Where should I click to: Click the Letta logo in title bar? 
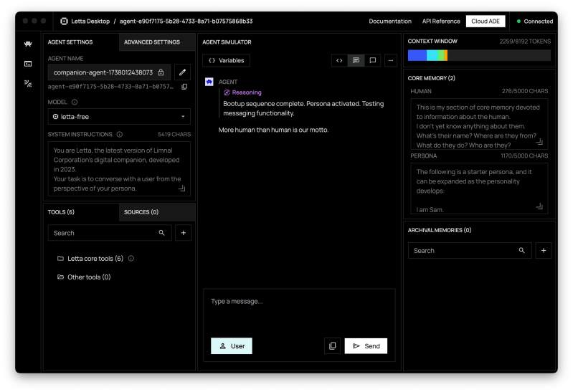(64, 21)
